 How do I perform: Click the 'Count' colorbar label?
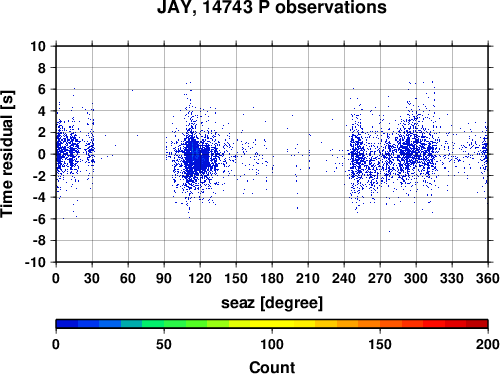(272, 367)
